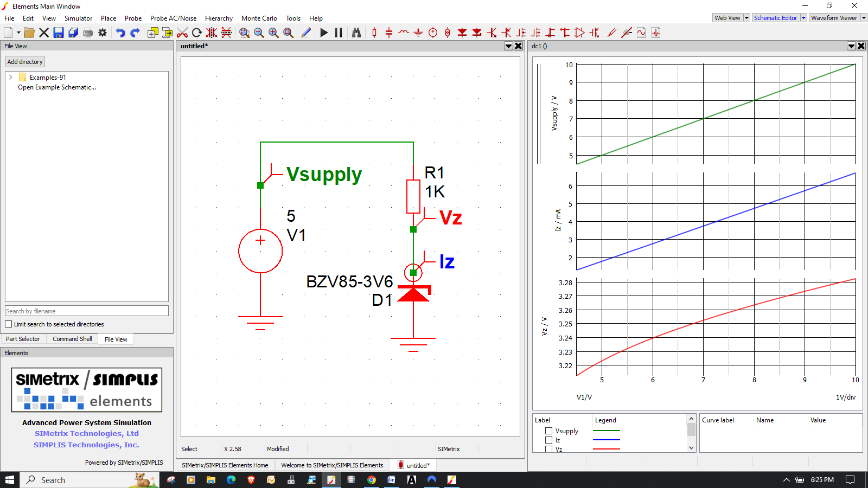Undo the last action with the blue arrow
The image size is (868, 488).
(120, 33)
